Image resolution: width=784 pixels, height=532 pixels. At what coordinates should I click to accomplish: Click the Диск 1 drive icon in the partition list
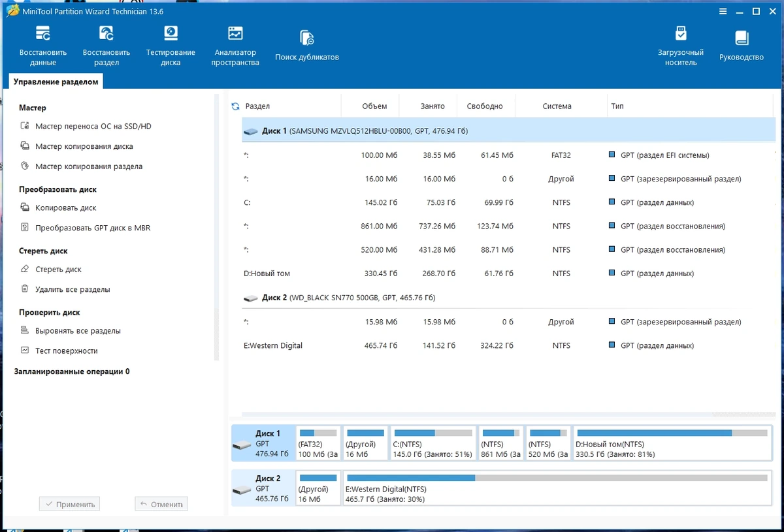[x=251, y=131]
